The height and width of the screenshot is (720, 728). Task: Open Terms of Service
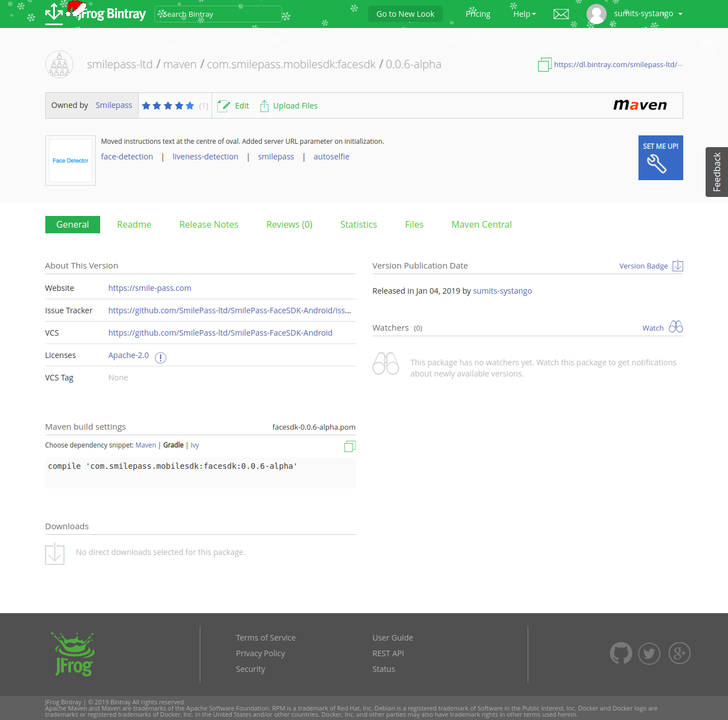tap(266, 638)
